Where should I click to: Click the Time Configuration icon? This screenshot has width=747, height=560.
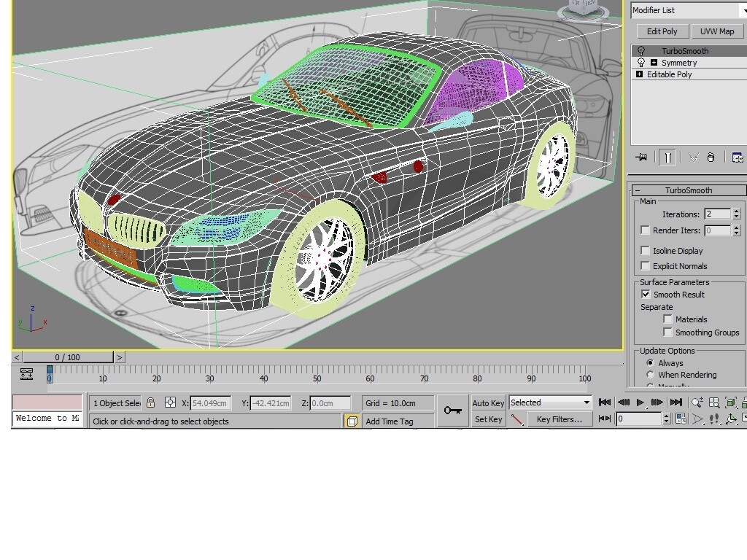point(681,419)
